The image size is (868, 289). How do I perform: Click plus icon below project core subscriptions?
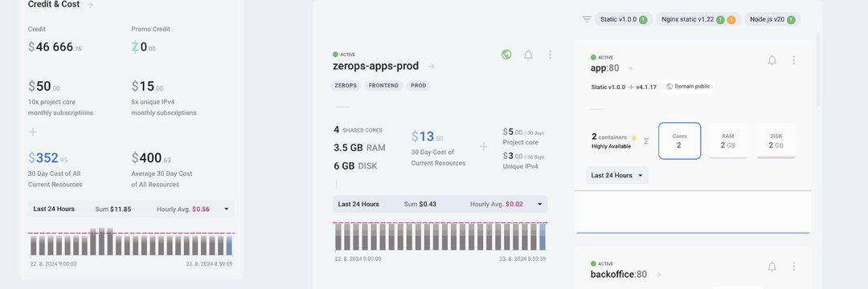[x=33, y=132]
